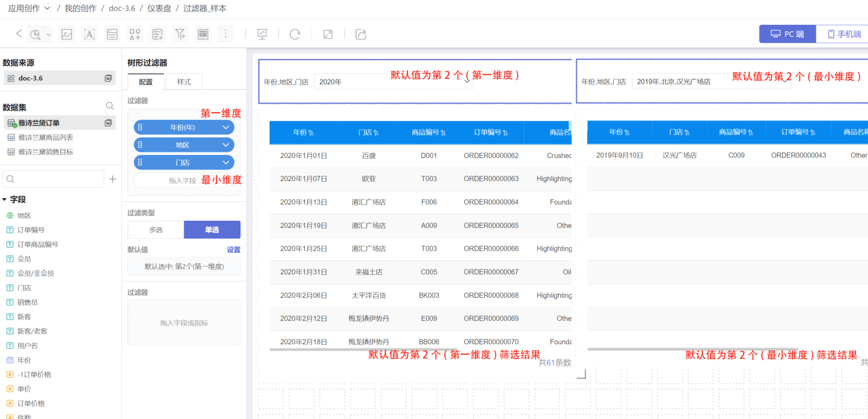This screenshot has width=868, height=419.
Task: Expand the 年份(年) field dropdown arrow
Action: [226, 127]
